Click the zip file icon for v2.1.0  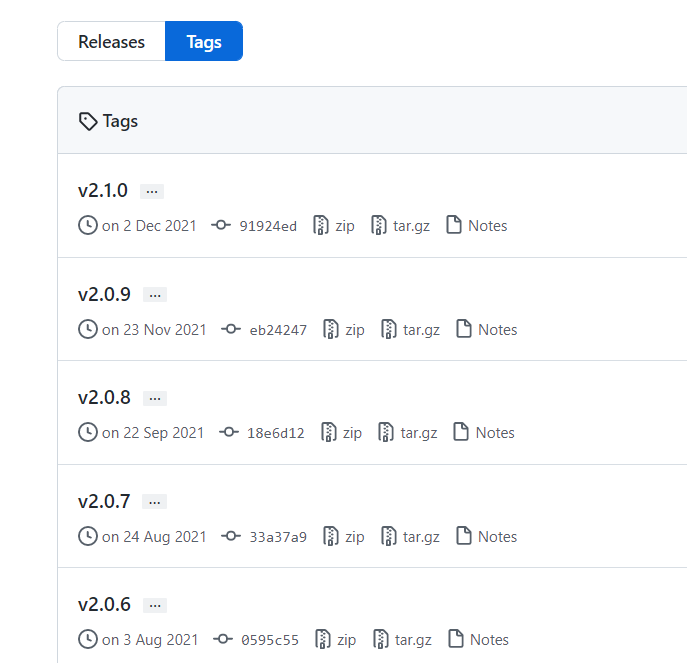pos(321,226)
